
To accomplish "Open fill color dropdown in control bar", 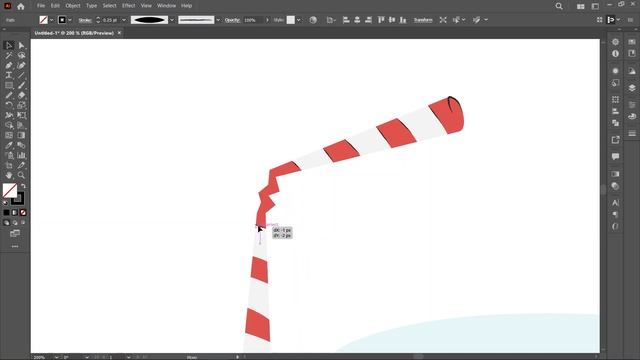I will click(52, 20).
